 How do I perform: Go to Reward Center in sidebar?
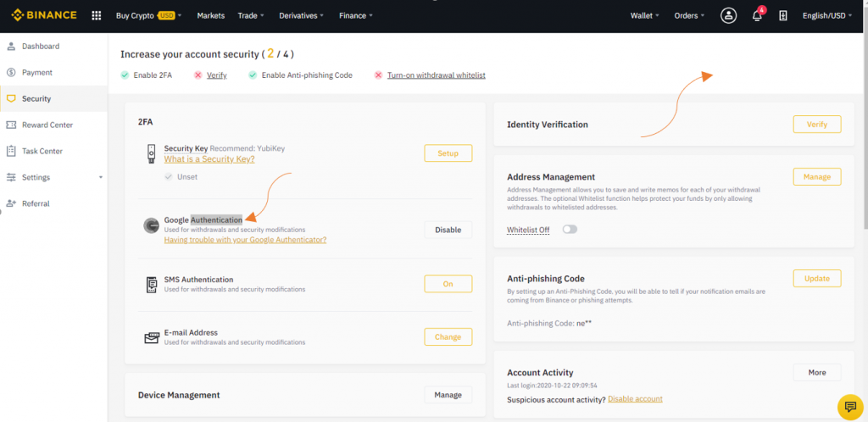point(53,125)
